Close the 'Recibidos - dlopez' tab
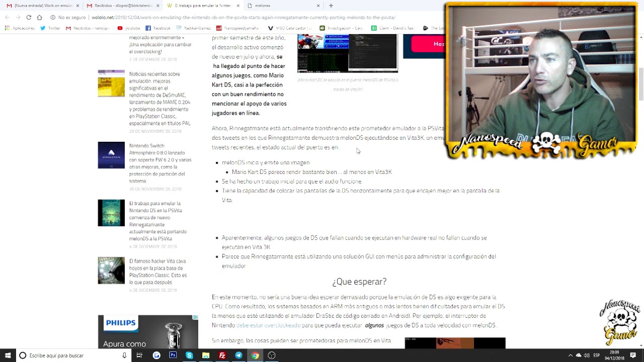The width and height of the screenshot is (644, 362). [157, 6]
